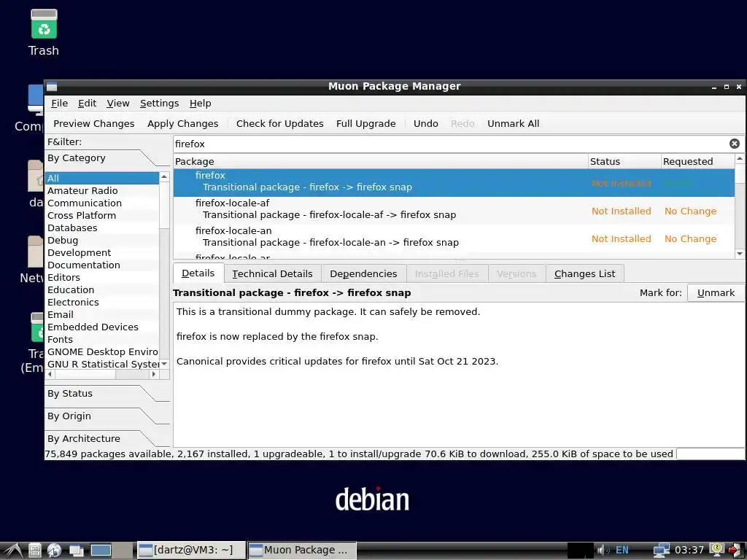This screenshot has width=747, height=560.
Task: Click package list scroll-down arrow
Action: 740,254
